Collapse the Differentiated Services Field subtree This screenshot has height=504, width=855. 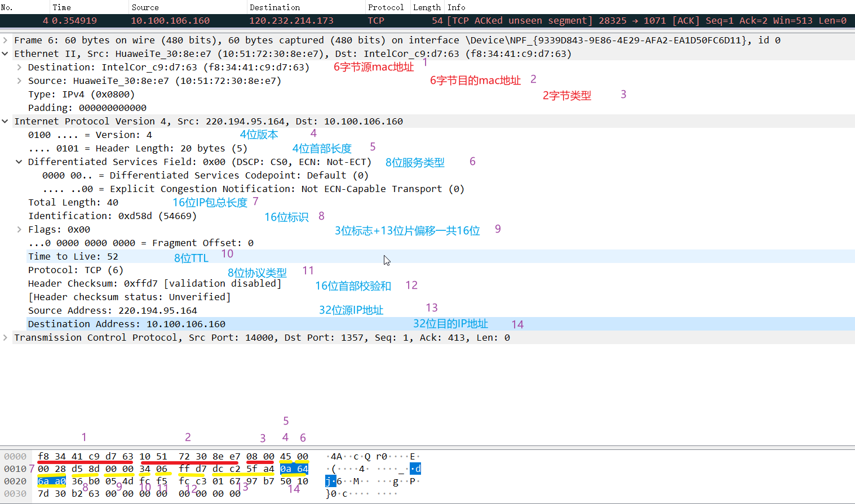coord(19,162)
